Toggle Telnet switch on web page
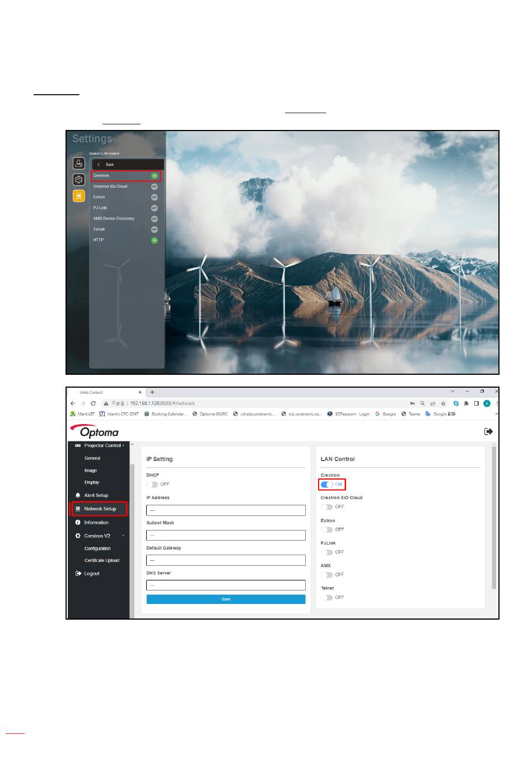 [x=327, y=598]
